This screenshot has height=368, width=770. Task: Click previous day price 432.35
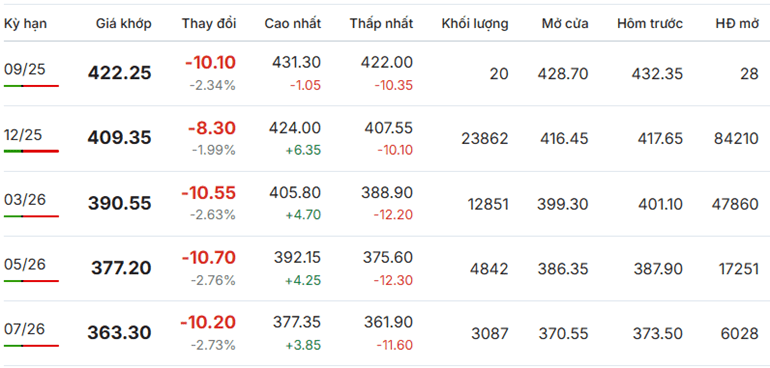tap(657, 74)
